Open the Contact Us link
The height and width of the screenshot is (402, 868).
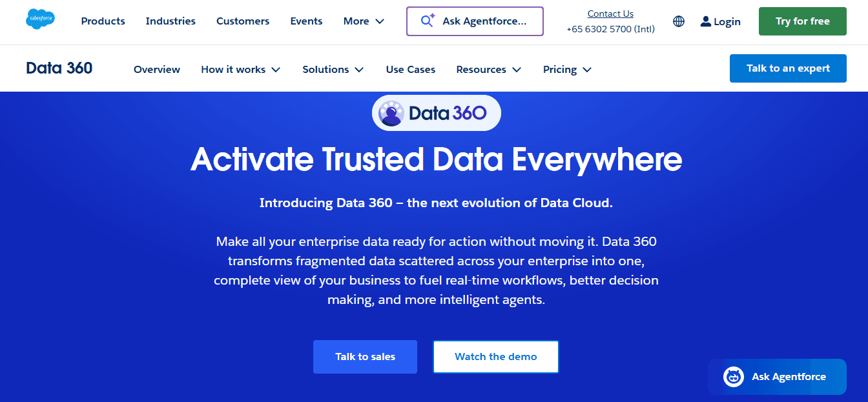click(x=610, y=13)
